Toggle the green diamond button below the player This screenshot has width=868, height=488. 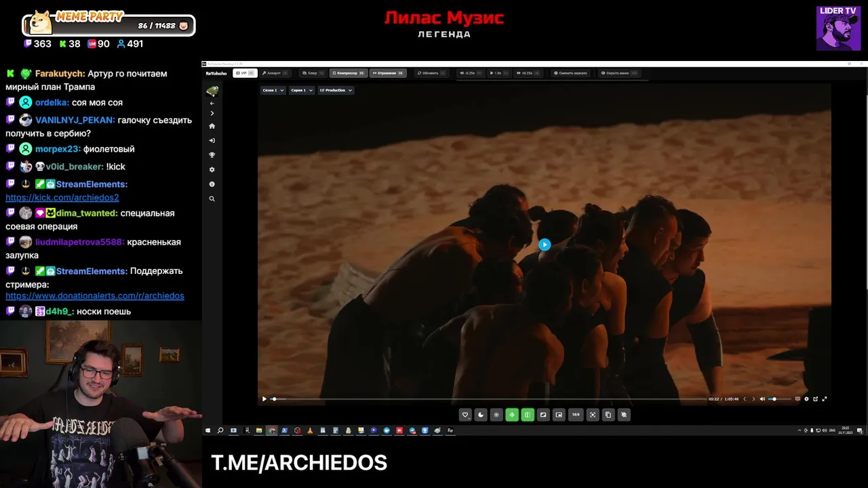(x=512, y=415)
